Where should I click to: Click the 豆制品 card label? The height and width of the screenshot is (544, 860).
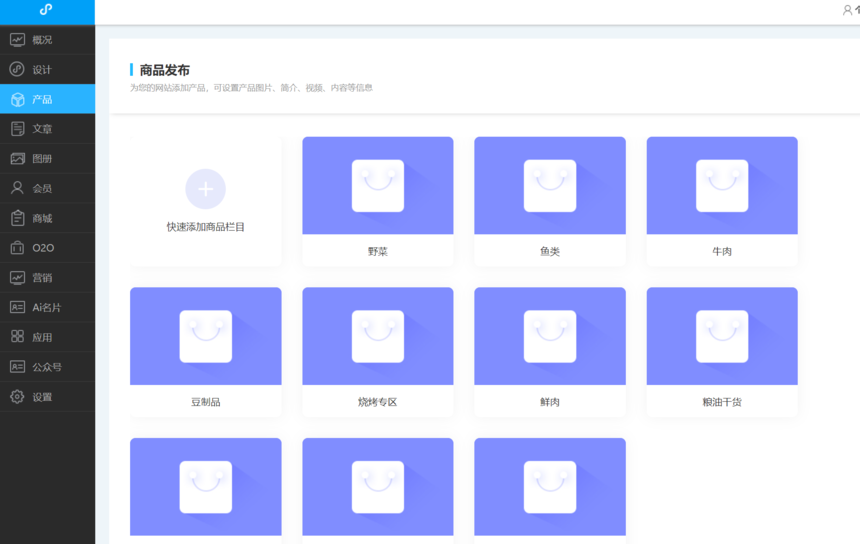point(206,402)
